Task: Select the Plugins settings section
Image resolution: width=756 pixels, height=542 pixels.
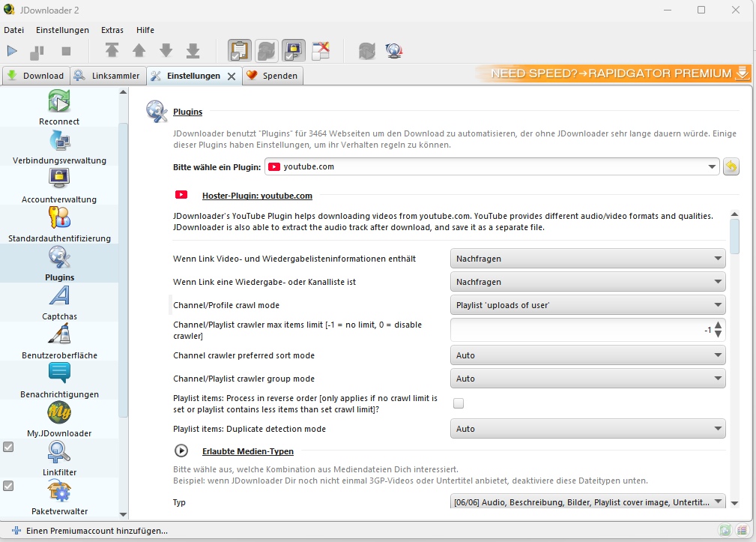Action: [59, 263]
